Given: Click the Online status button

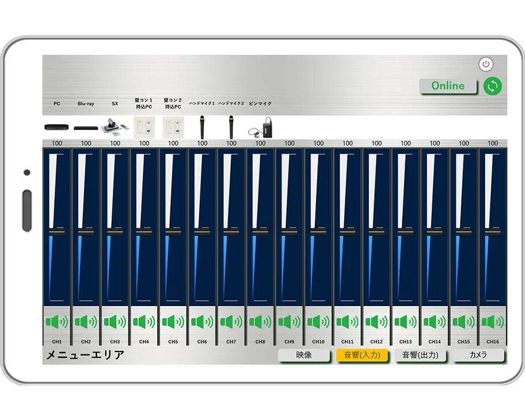Looking at the screenshot, I should (x=448, y=86).
